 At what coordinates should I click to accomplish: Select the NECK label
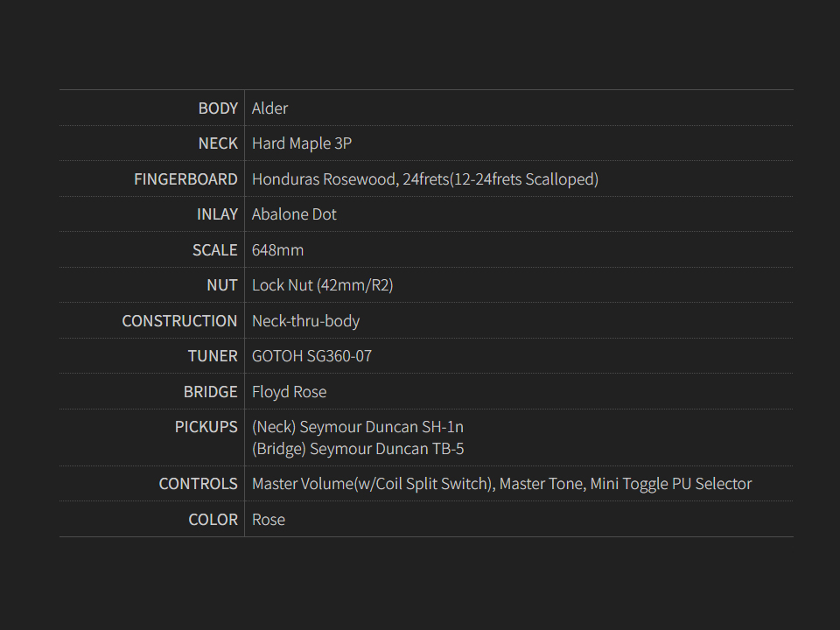(x=218, y=143)
